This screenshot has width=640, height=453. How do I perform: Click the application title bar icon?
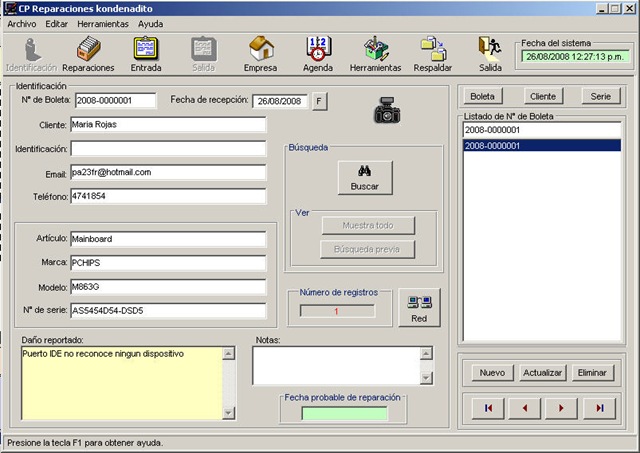pos(9,8)
